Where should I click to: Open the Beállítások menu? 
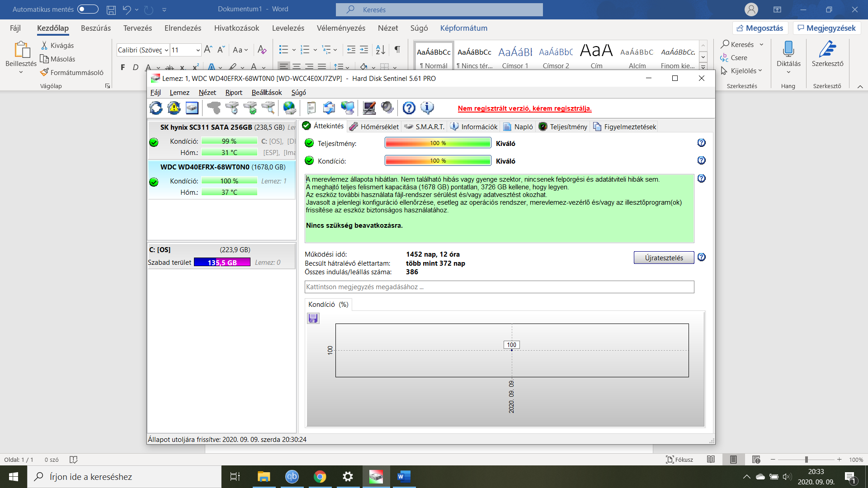[267, 93]
